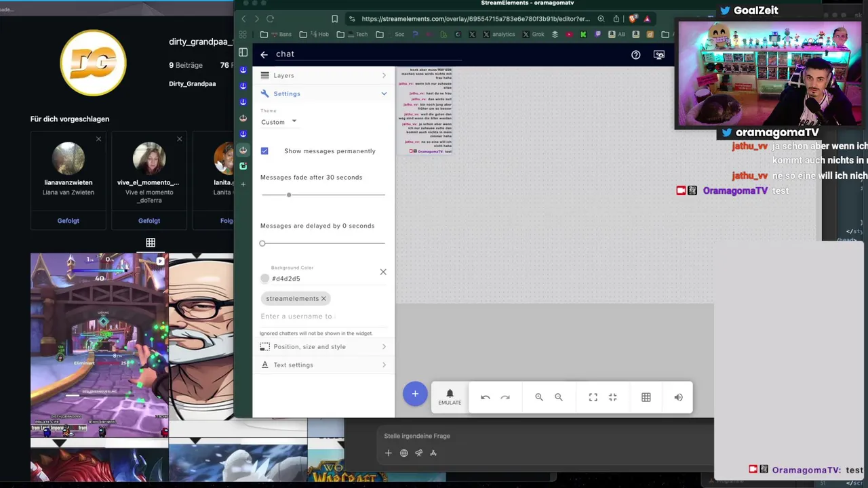Click the 9 Beiträge count
The image size is (868, 488).
tap(186, 65)
